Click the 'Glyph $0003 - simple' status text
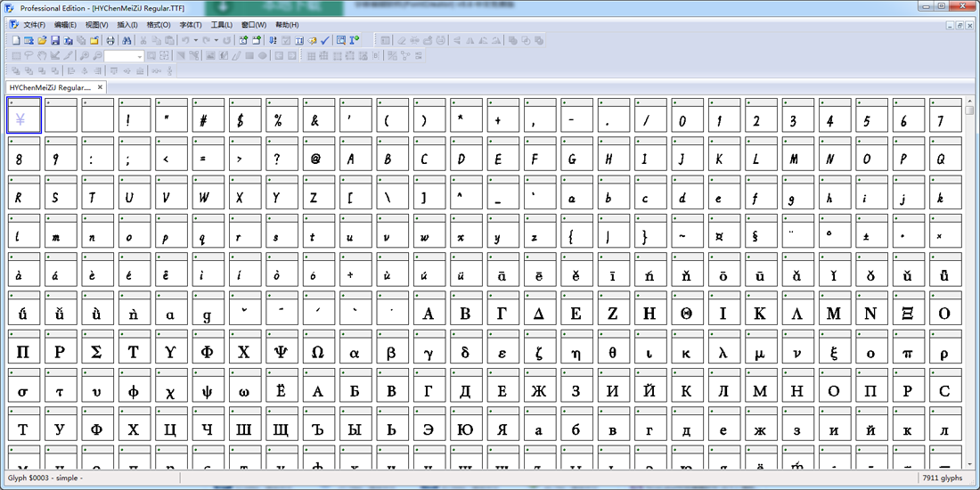The height and width of the screenshot is (490, 980). pos(45,478)
